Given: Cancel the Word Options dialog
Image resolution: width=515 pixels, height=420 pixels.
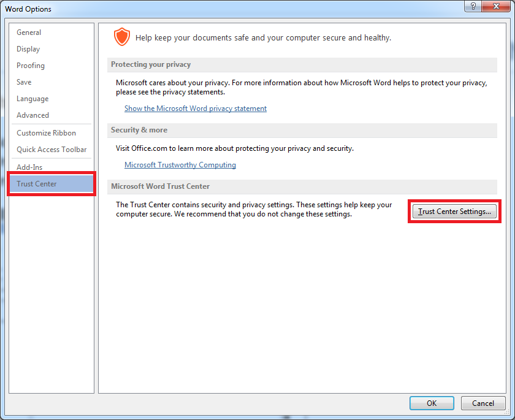Looking at the screenshot, I should point(483,403).
